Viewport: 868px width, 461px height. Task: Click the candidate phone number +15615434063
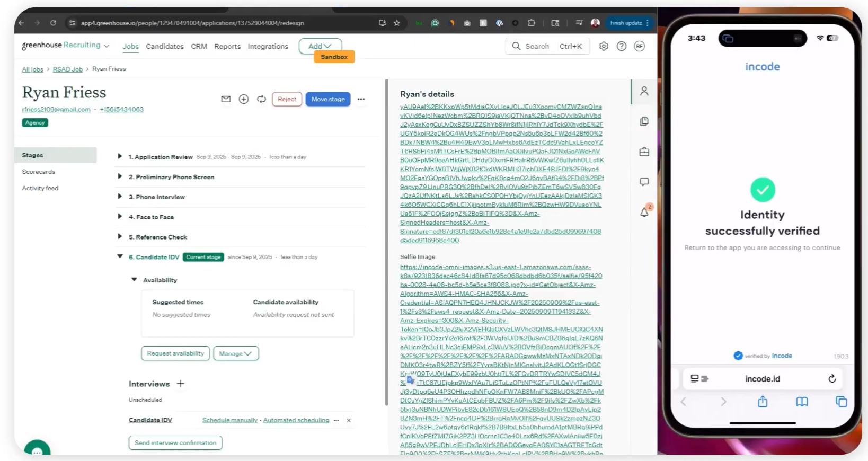coord(121,110)
